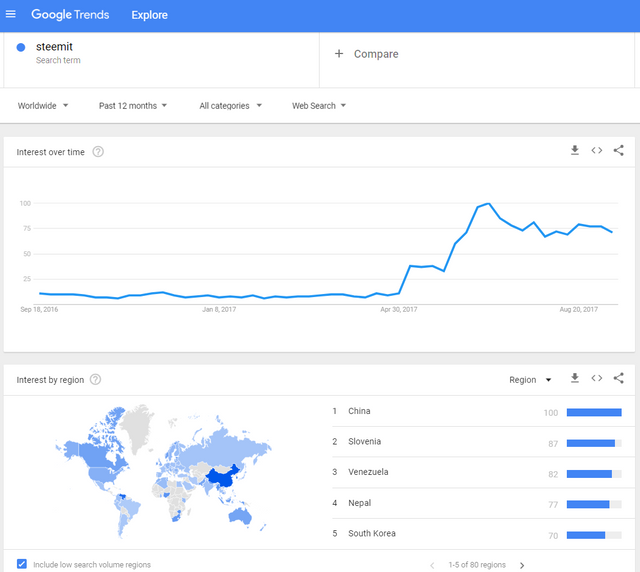Share the Interest by region map

(619, 378)
